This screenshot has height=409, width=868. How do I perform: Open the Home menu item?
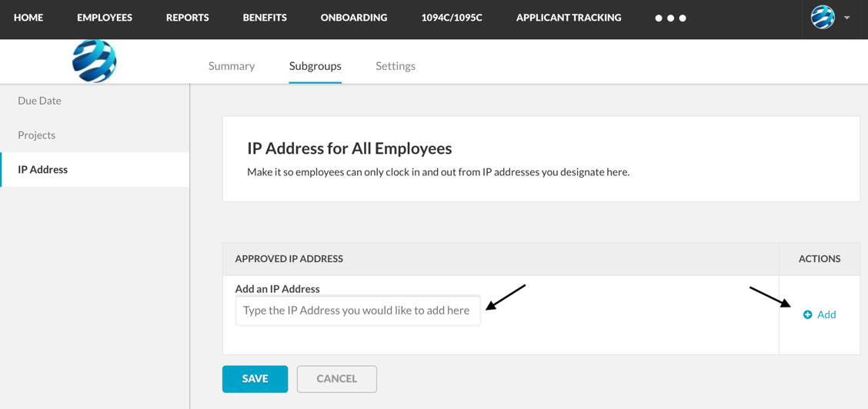28,18
